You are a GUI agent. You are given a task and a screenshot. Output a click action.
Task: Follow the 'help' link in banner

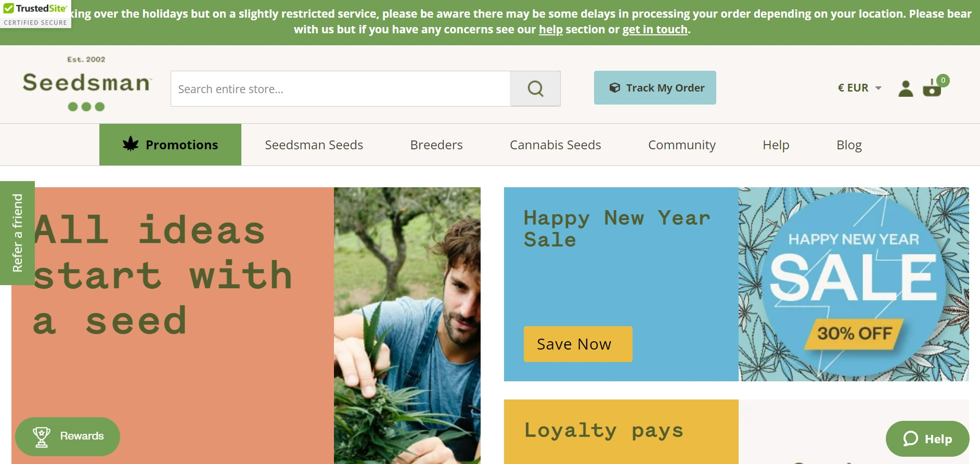550,30
